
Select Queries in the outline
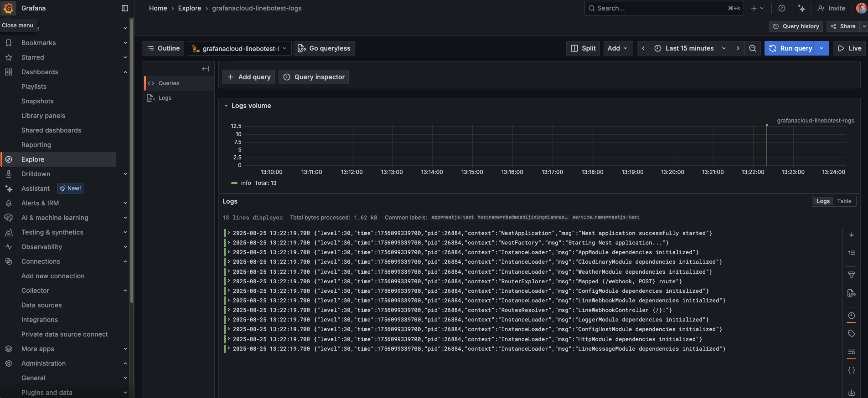tap(179, 83)
